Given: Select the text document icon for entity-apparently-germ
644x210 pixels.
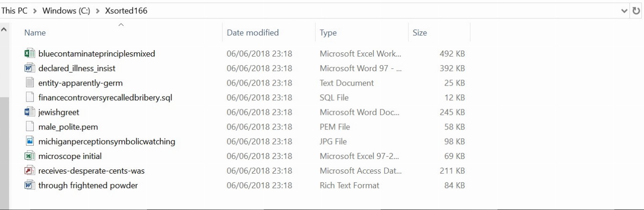Looking at the screenshot, I should point(30,83).
